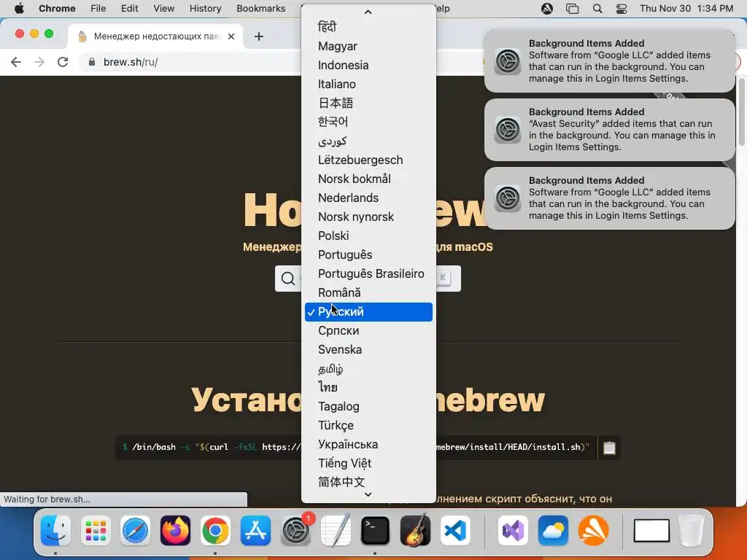Open the History menu
The height and width of the screenshot is (560, 747).
205,8
